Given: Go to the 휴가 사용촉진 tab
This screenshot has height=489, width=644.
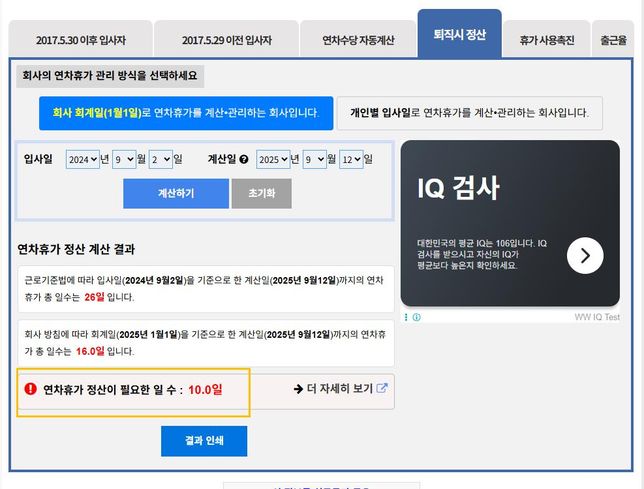Looking at the screenshot, I should 546,41.
